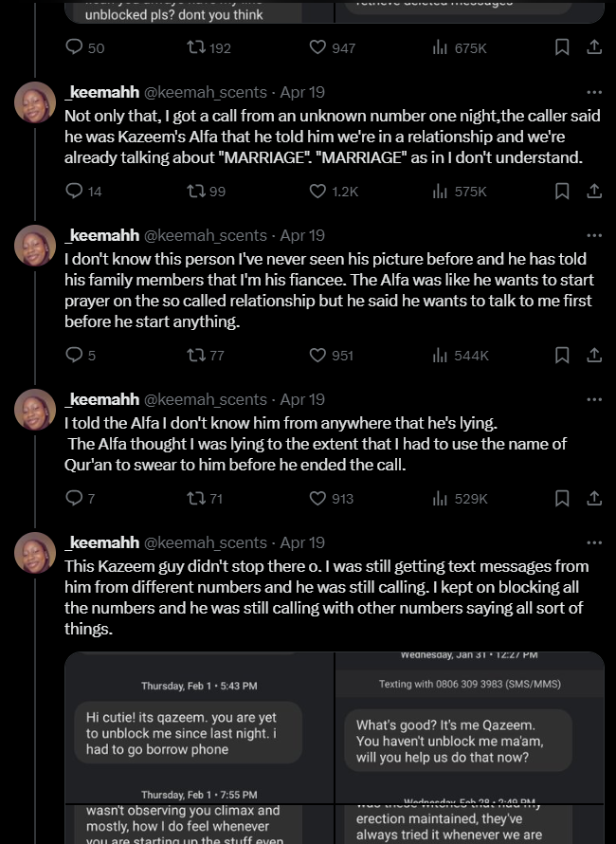The image size is (616, 844).
Task: Click @keemah_scents handle on the fiancee tweet
Action: point(205,236)
